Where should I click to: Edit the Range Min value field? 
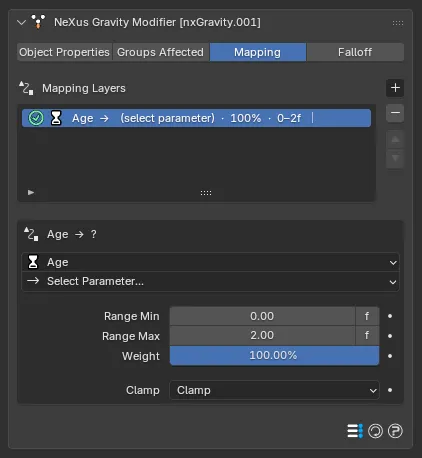point(262,316)
